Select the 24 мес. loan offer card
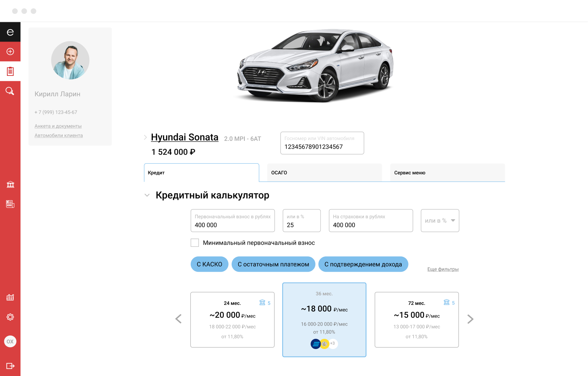Image resolution: width=588 pixels, height=376 pixels. pyautogui.click(x=232, y=319)
